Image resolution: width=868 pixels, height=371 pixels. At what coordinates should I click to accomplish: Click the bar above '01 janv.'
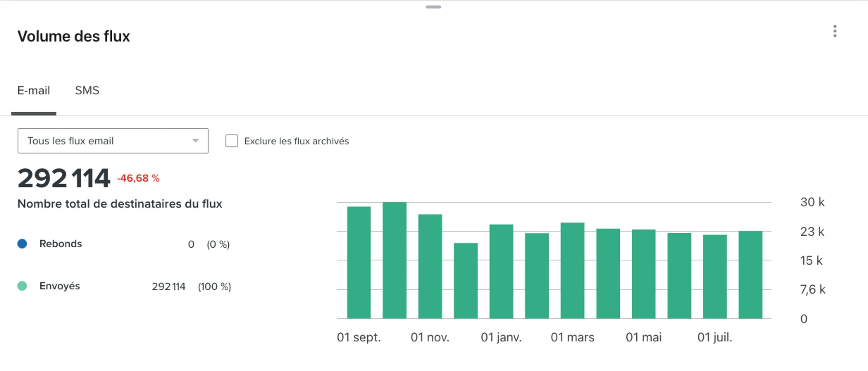[x=501, y=271]
